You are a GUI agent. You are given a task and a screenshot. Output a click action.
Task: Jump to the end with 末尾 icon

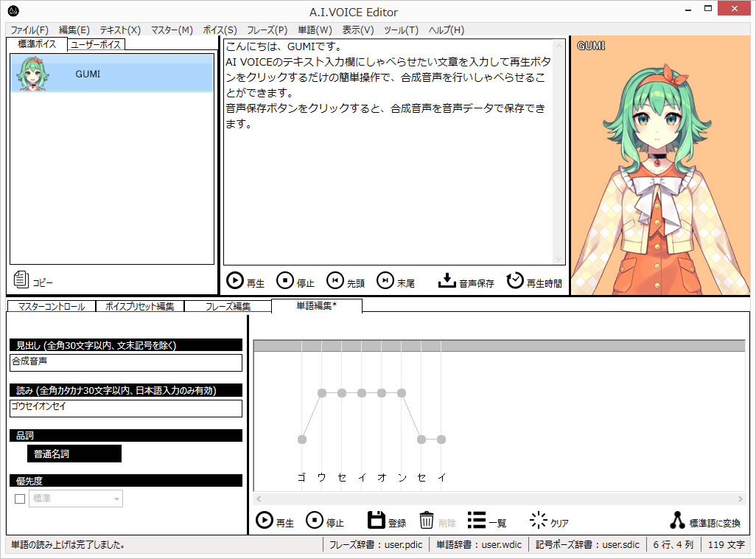pos(385,281)
